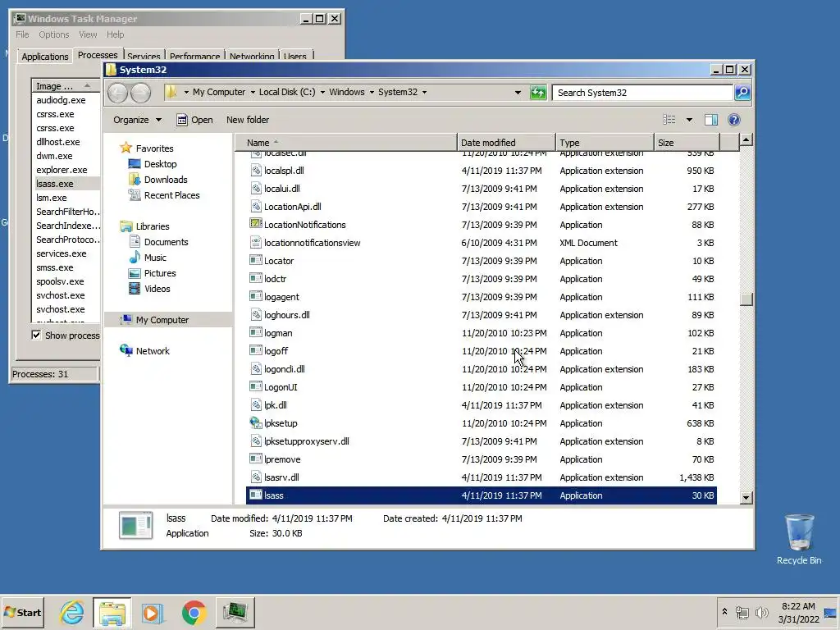This screenshot has width=840, height=630.
Task: Click the Image Name column header in Task Manager
Action: 66,85
